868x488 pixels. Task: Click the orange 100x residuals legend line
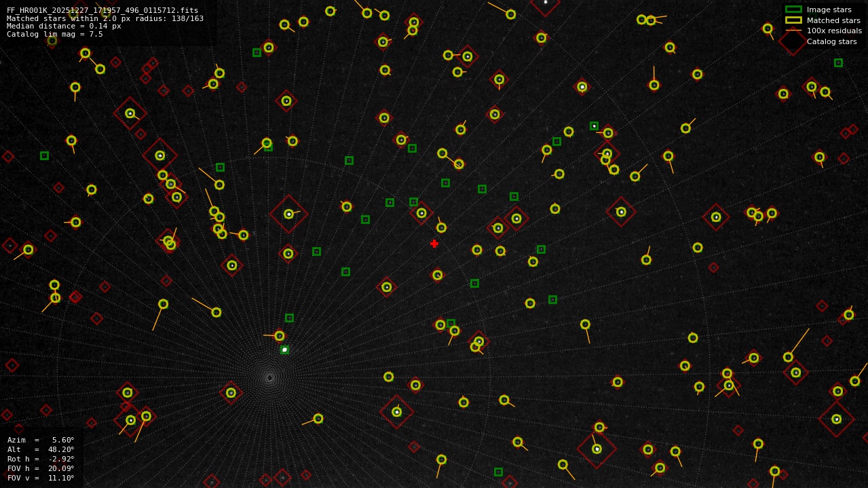(x=793, y=31)
